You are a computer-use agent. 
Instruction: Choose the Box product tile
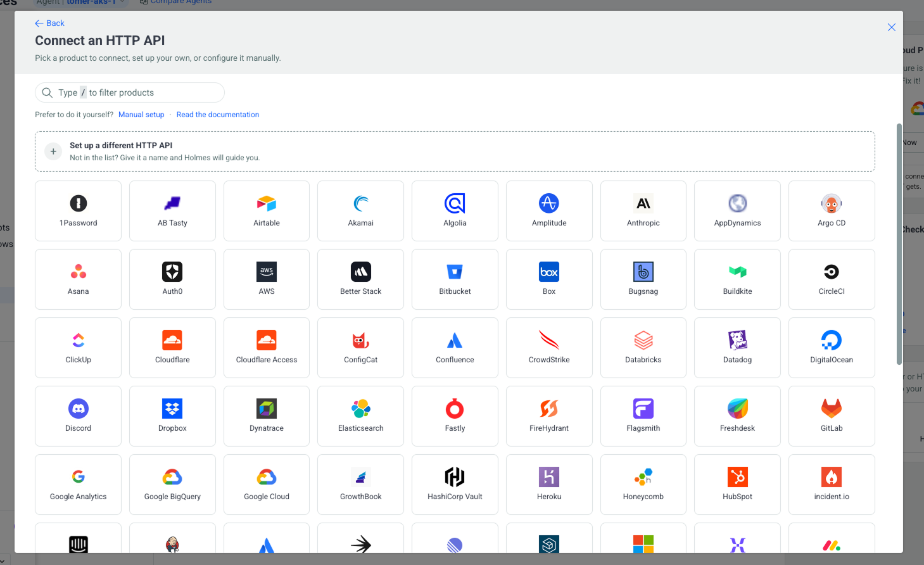(549, 279)
